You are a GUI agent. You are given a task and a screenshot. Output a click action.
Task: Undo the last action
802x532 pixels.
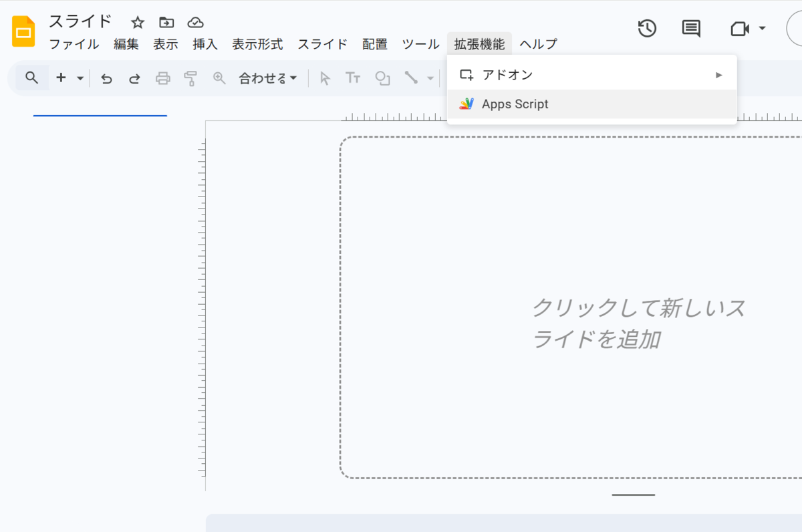click(106, 78)
